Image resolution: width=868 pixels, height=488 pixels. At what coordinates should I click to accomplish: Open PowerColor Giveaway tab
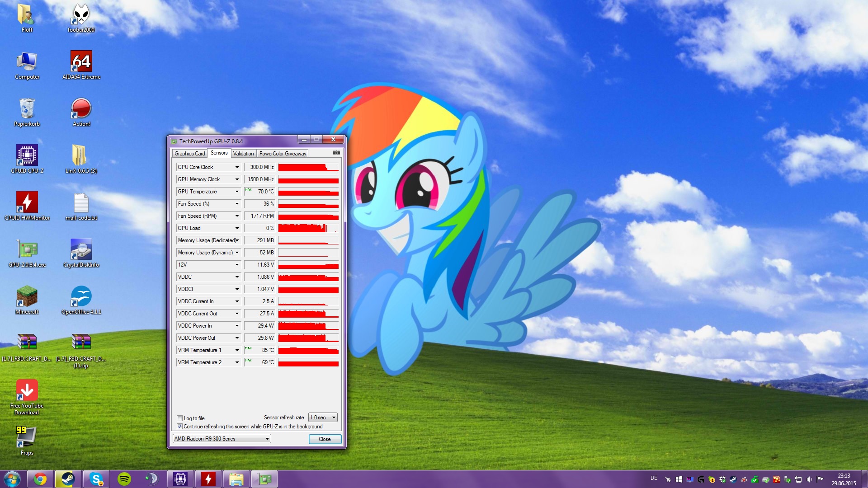(x=283, y=154)
